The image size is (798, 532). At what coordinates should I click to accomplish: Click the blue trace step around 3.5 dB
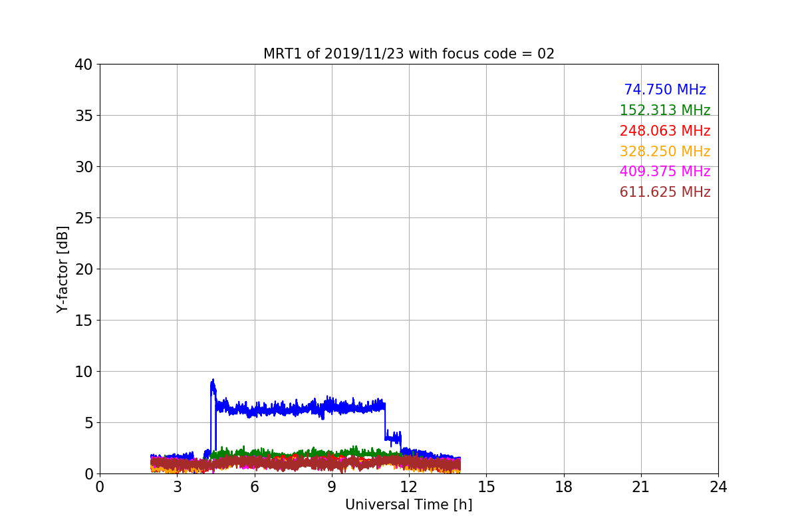(393, 438)
